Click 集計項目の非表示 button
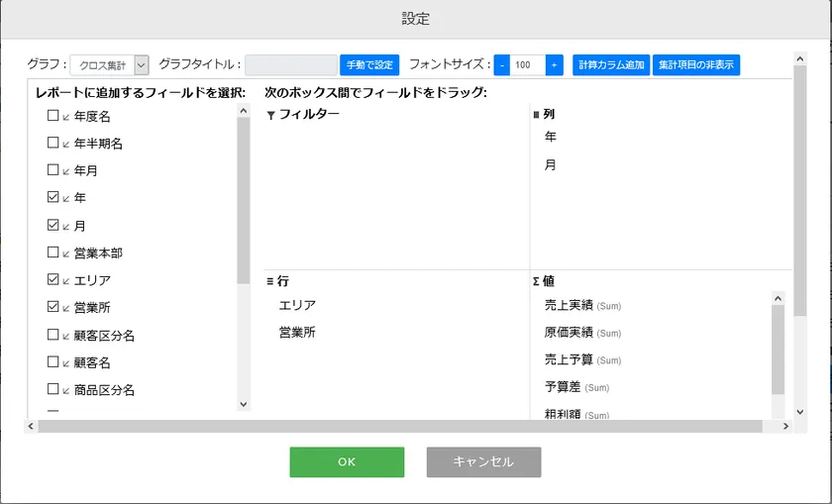This screenshot has width=832, height=504. click(x=695, y=65)
